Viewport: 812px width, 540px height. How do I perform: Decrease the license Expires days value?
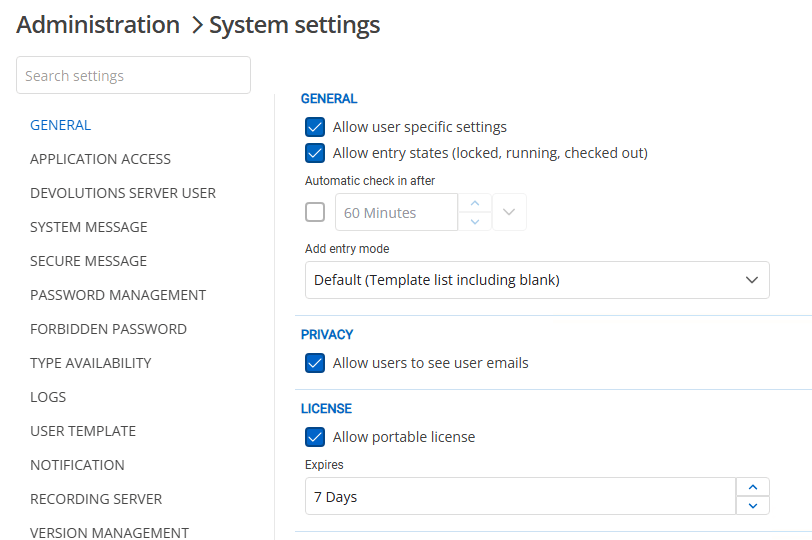tap(753, 506)
